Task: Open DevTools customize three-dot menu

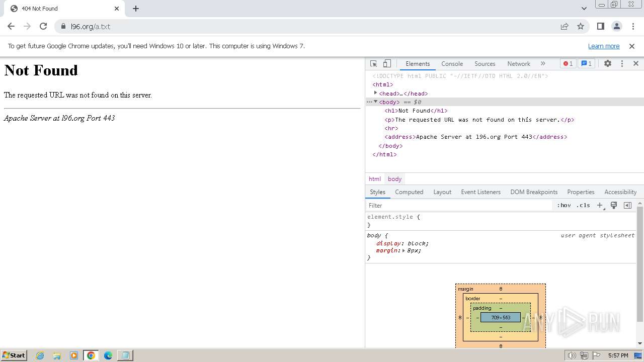Action: [622, 63]
